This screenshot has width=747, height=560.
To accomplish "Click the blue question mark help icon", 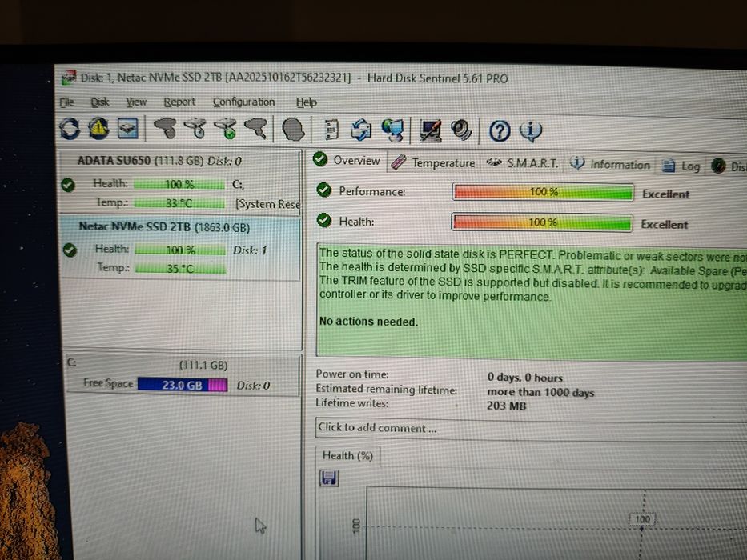I will [500, 131].
